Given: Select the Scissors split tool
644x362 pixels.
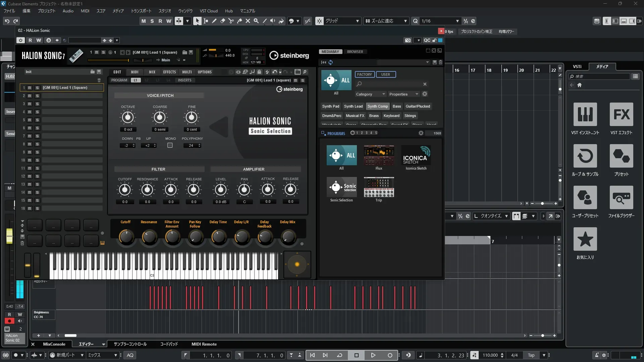Looking at the screenshot, I should [231, 21].
